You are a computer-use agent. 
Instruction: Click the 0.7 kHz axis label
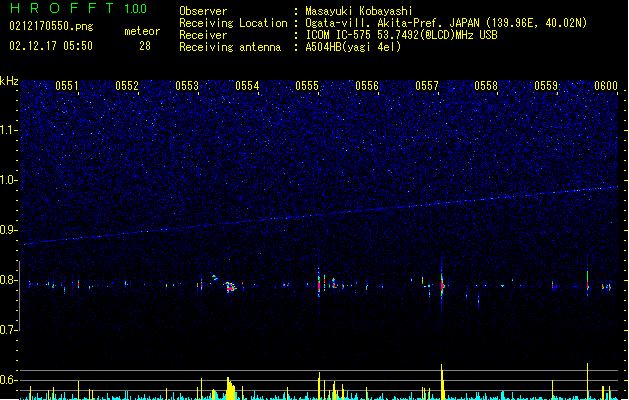click(x=8, y=330)
